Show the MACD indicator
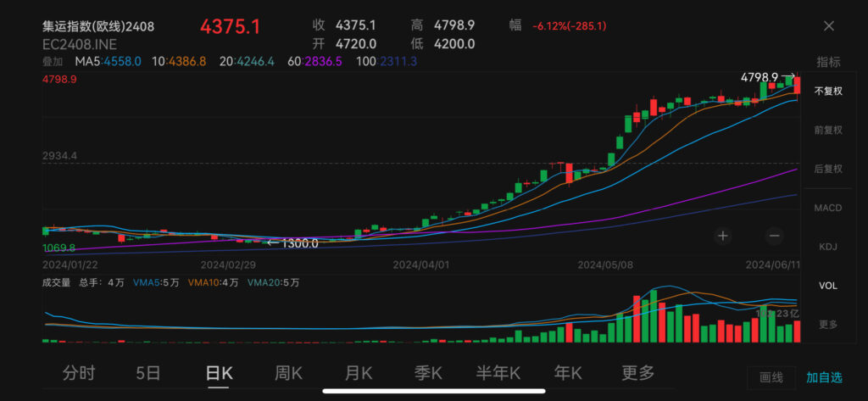Screen dimensions: 868x401 [828, 209]
